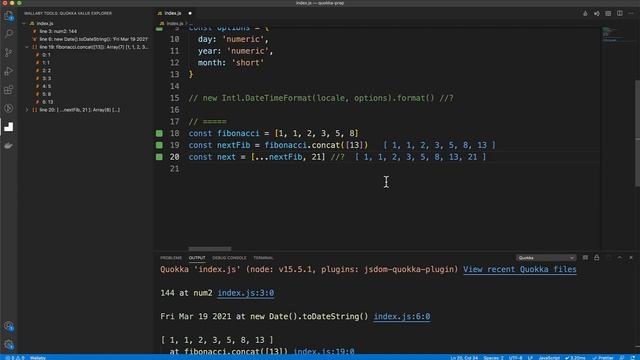Click the megaphone icon in editor title bar
Image resolution: width=640 pixels, height=360 pixels.
point(596,13)
